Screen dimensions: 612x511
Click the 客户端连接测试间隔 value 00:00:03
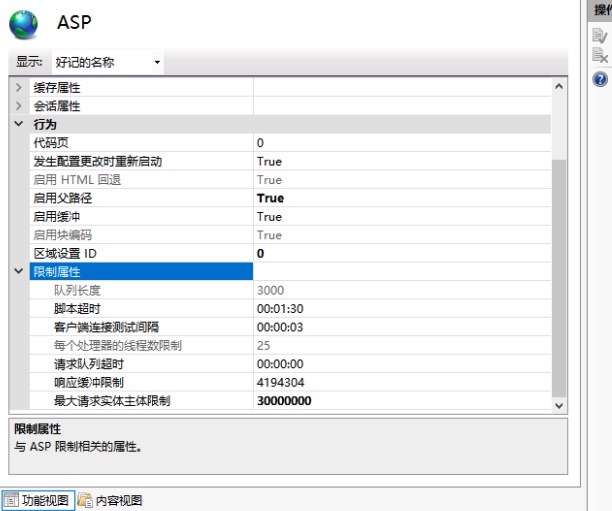280,327
